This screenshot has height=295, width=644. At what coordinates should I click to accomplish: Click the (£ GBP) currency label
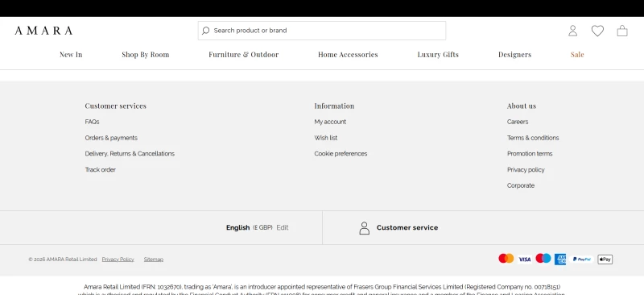click(x=263, y=227)
